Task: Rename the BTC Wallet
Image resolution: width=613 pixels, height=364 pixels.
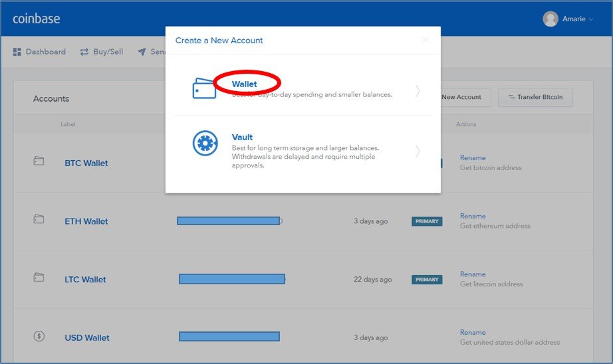Action: tap(473, 158)
